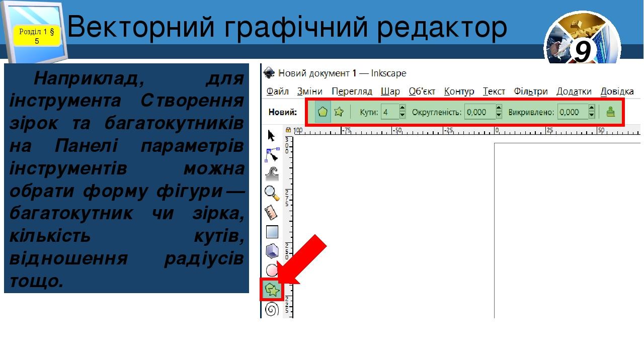Choose star shape mode

[x=339, y=112]
